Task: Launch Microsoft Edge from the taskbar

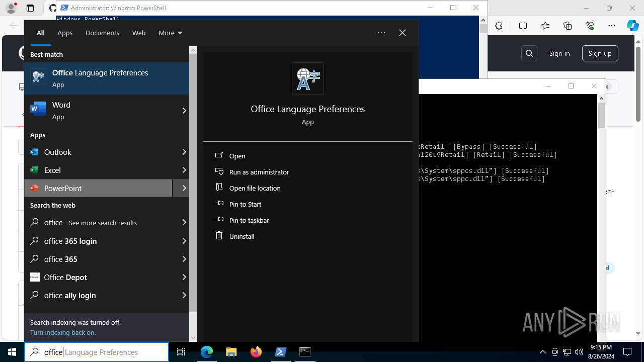Action: [207, 352]
